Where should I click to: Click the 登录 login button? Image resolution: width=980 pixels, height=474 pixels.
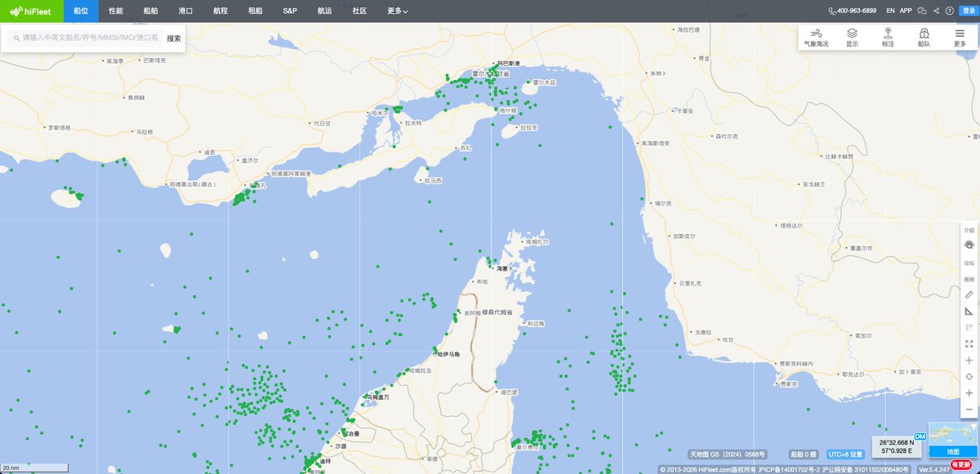pyautogui.click(x=969, y=11)
